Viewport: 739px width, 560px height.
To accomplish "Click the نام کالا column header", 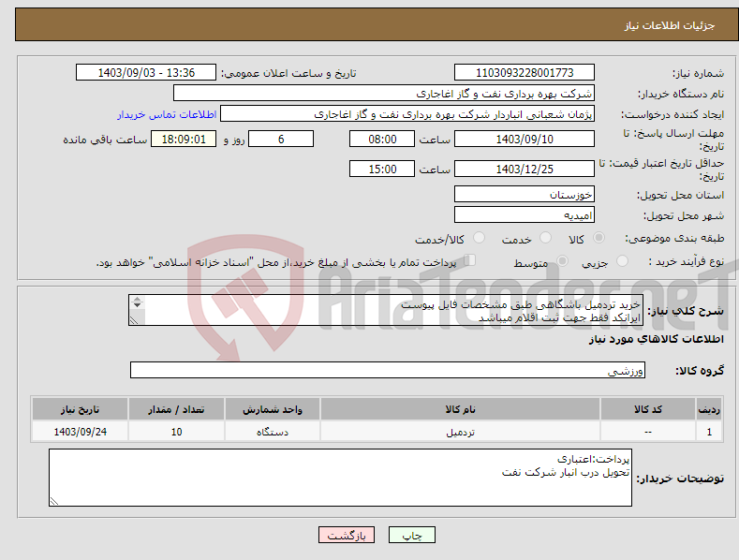I will tap(460, 409).
